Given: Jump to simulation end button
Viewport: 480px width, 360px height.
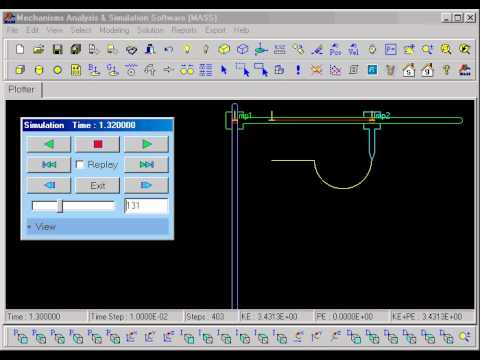Looking at the screenshot, I should click(146, 165).
